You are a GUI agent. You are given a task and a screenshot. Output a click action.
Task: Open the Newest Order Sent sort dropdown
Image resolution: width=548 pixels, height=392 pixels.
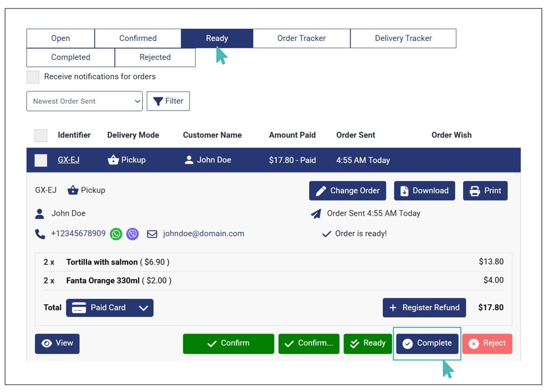[84, 102]
